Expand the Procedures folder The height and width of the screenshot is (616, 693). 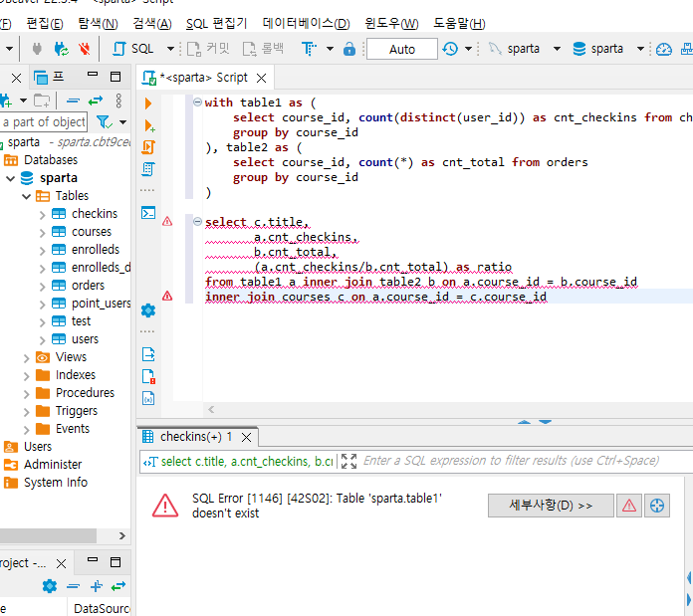click(27, 393)
